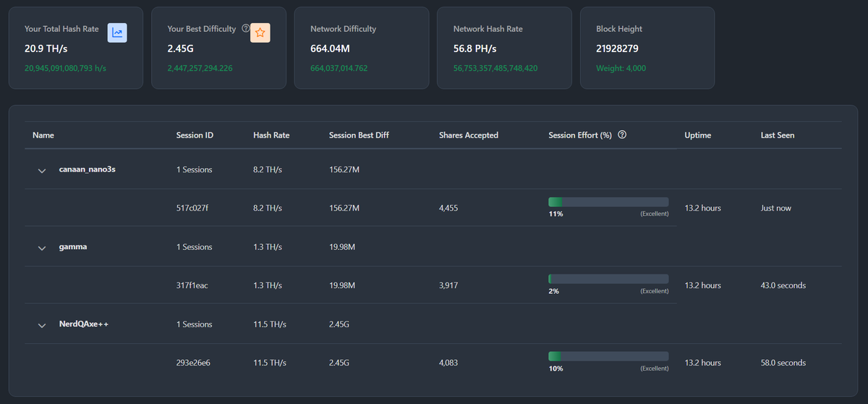Select session ID 317f1eac

(x=192, y=286)
